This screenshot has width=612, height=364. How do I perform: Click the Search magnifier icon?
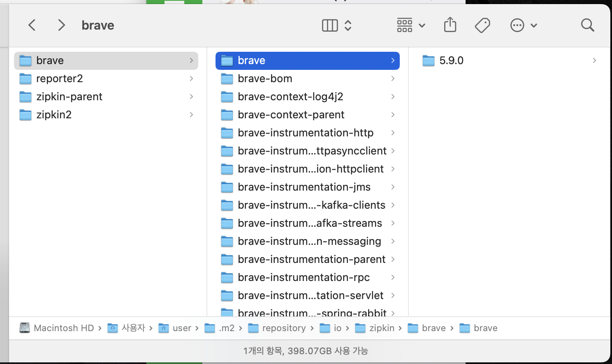coord(587,25)
